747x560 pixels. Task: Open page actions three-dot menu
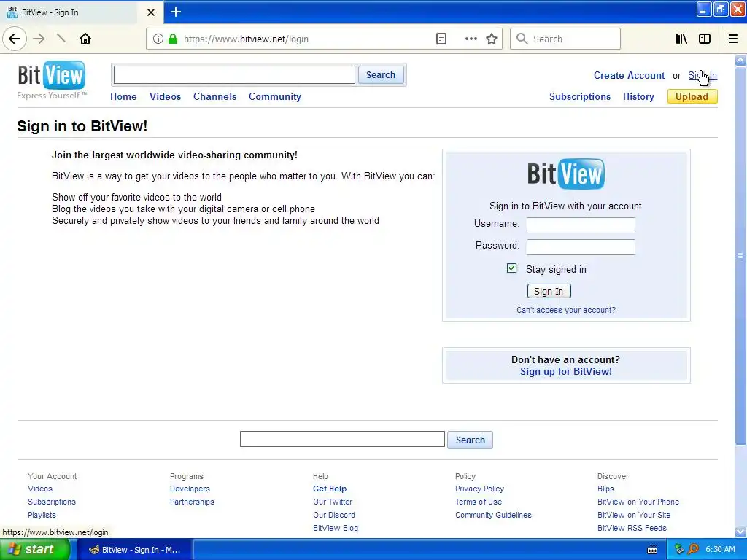(471, 39)
